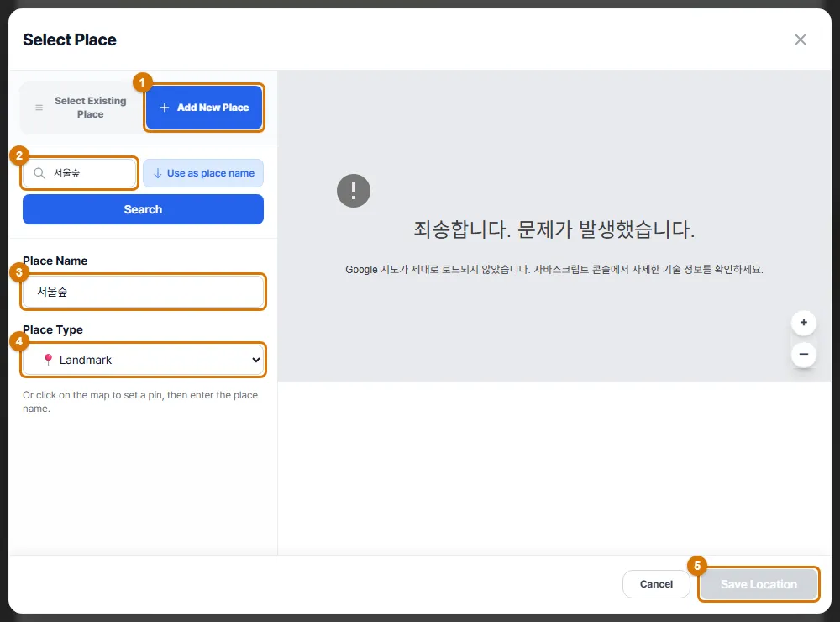Click the red pin icon in Place Type

tap(48, 359)
